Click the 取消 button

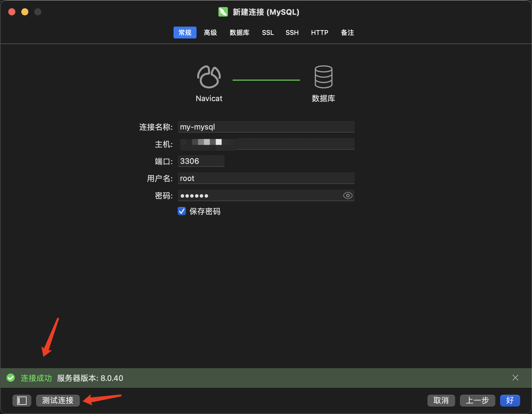click(x=441, y=401)
